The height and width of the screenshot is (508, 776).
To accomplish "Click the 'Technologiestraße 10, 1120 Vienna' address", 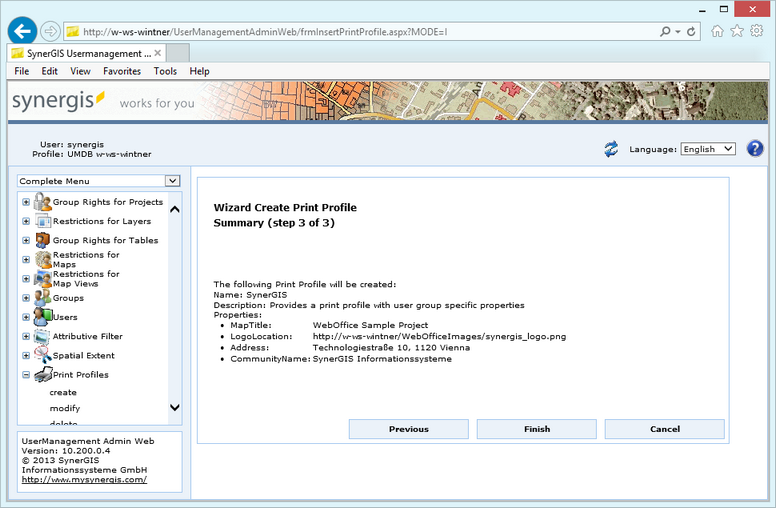I will [391, 348].
